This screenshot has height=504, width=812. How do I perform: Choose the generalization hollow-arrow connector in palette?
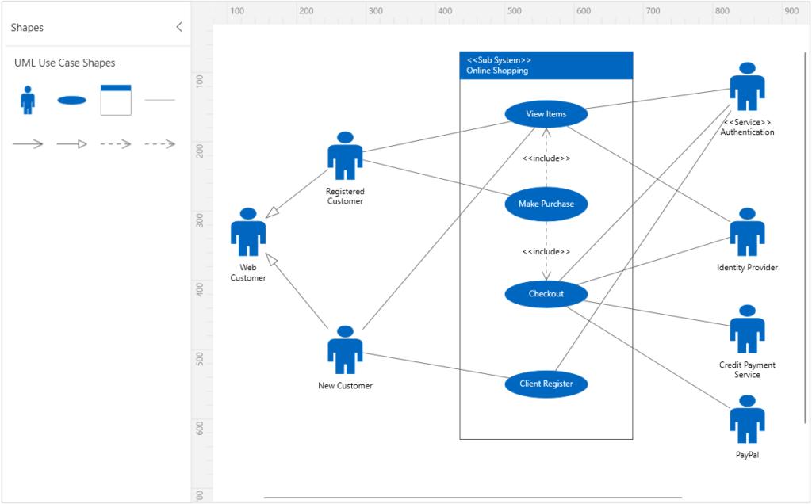[x=72, y=144]
